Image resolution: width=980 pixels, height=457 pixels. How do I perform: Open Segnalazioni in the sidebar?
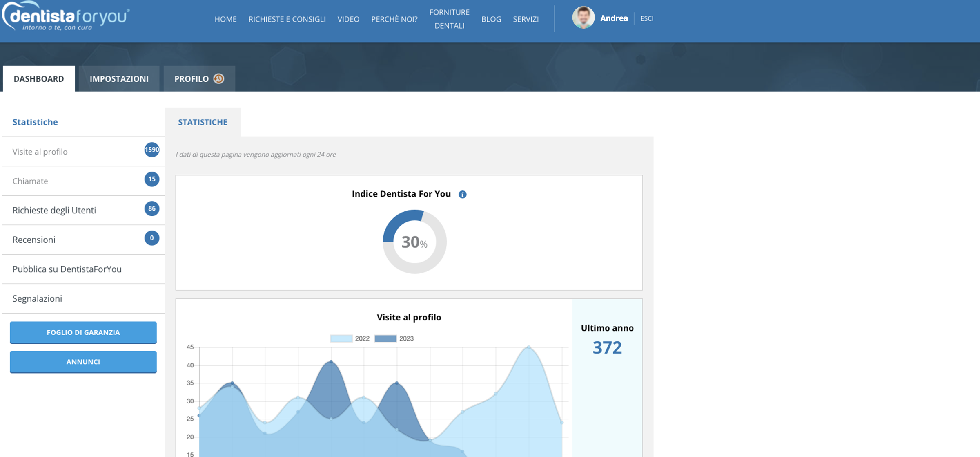[37, 298]
